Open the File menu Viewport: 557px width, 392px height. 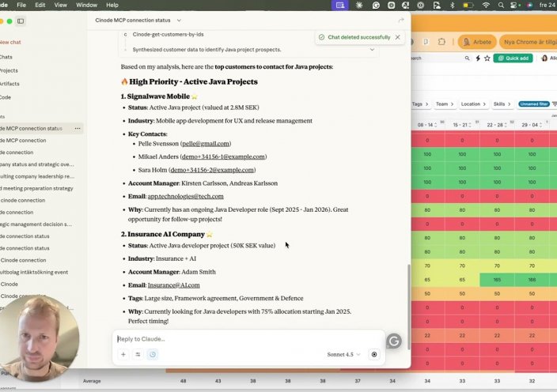(x=21, y=5)
